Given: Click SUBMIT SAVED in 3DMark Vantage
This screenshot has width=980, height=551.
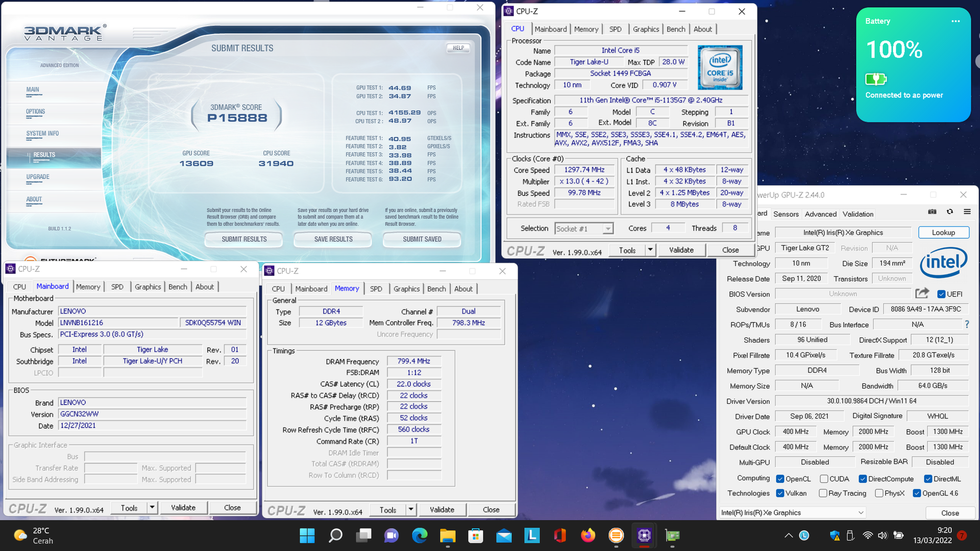Looking at the screenshot, I should click(x=422, y=239).
